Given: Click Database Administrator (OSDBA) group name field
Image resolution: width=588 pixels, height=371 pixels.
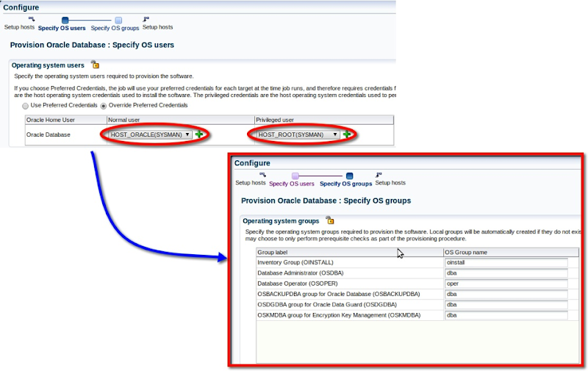Looking at the screenshot, I should pyautogui.click(x=506, y=273).
